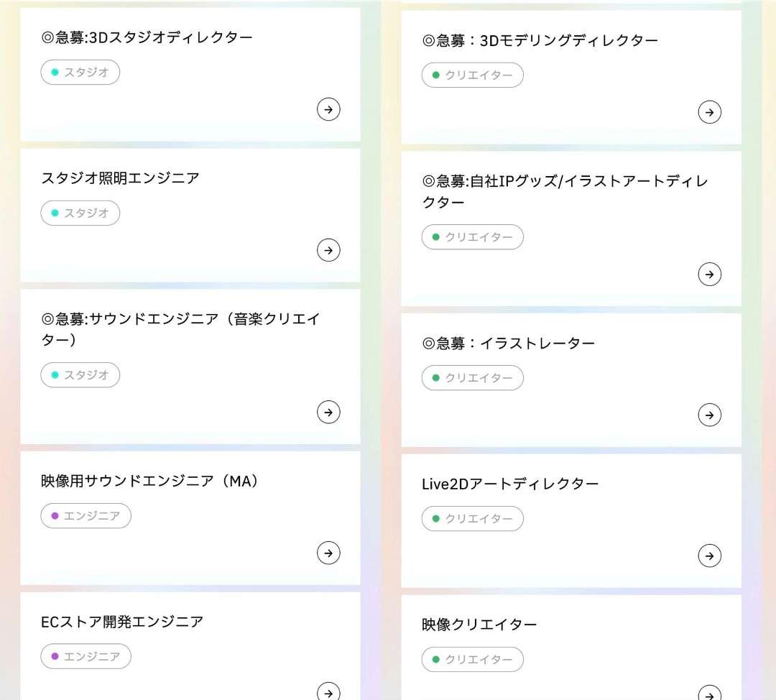Select エンジニア tag under 映像用サウンドエンジニア

[86, 515]
